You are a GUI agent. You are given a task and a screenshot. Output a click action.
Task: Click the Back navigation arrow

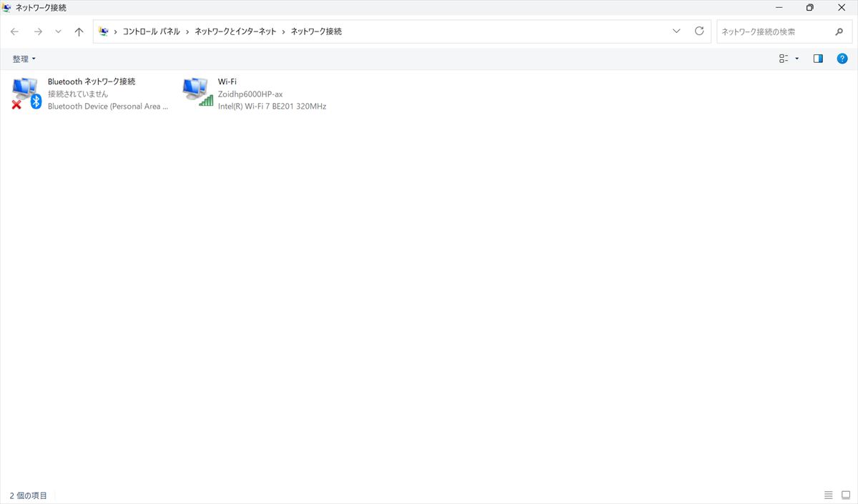(x=14, y=31)
